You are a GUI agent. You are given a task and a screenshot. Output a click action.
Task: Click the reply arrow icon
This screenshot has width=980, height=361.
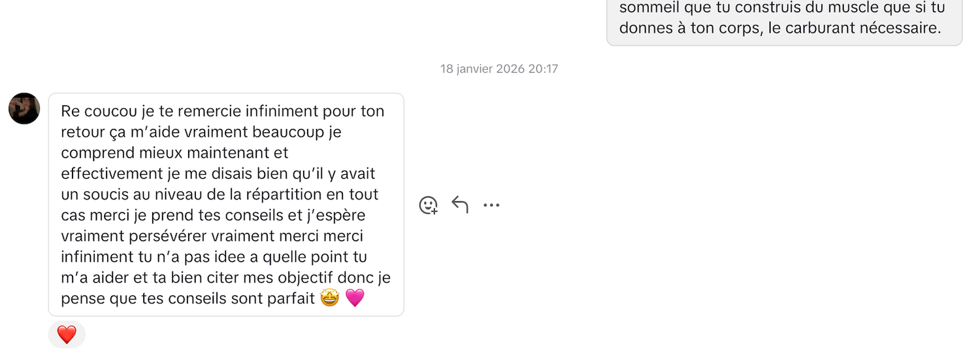coord(460,205)
